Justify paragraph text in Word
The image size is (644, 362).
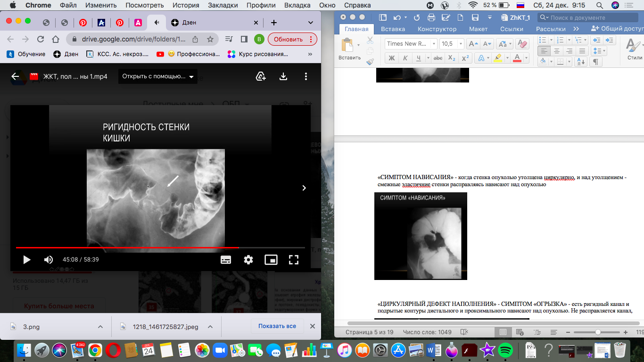582,51
